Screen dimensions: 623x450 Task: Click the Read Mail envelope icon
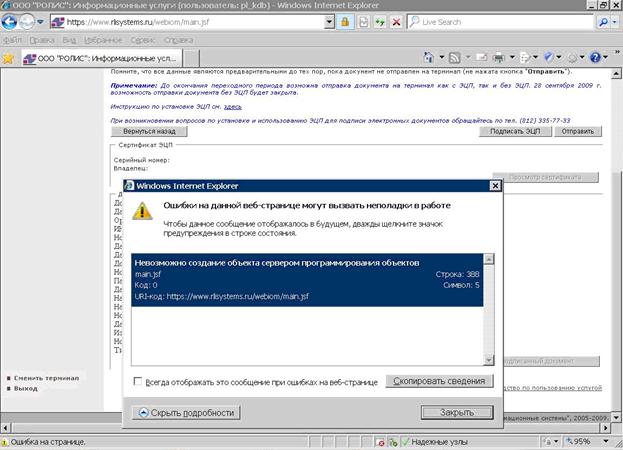[x=481, y=58]
